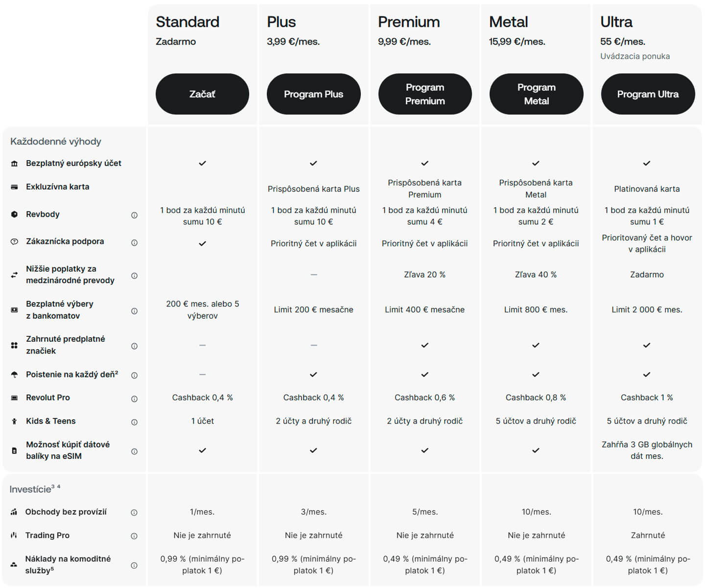Screen dimensions: 705x588
Task: Click info icon for Poistenie na každý deň
Action: click(x=134, y=376)
